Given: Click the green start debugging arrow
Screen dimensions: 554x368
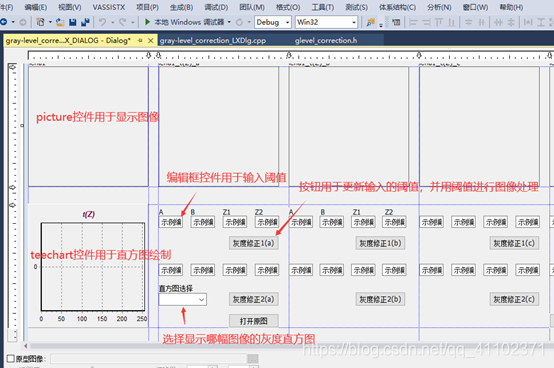Looking at the screenshot, I should pyautogui.click(x=148, y=22).
